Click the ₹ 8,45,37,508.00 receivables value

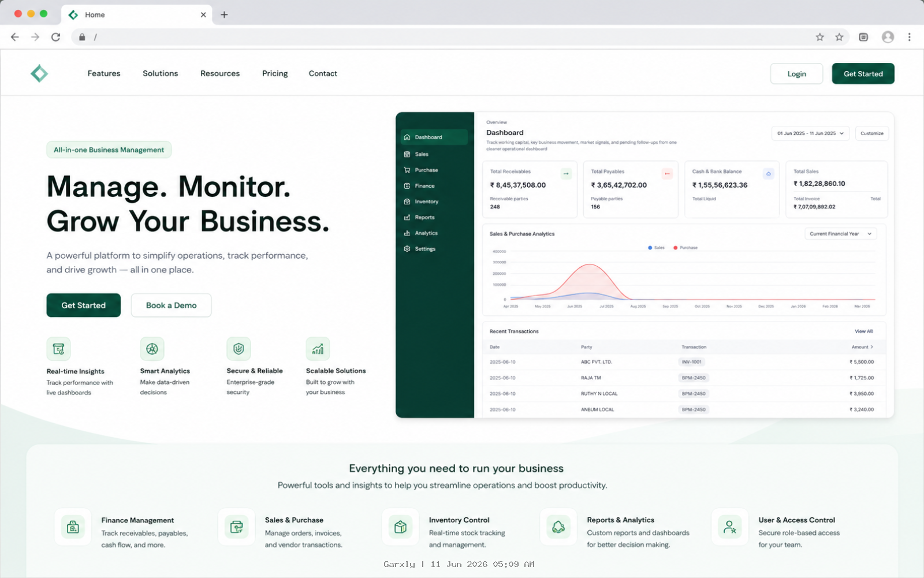[x=518, y=185]
